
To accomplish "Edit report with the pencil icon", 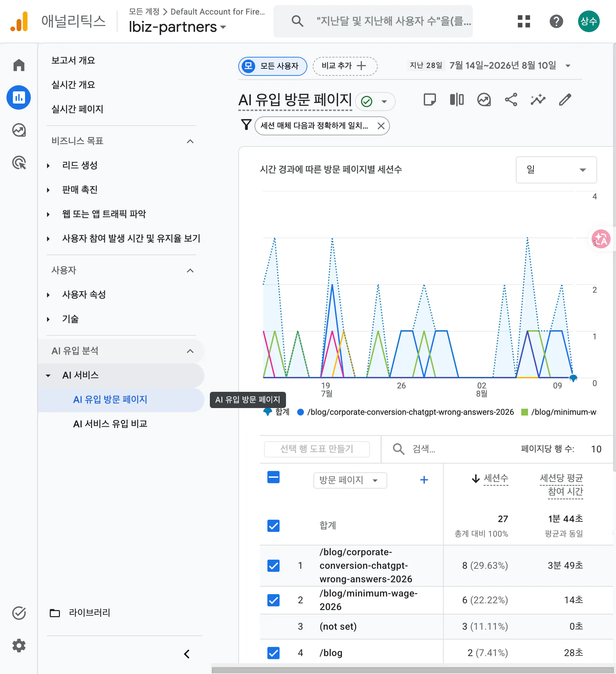I will click(565, 100).
